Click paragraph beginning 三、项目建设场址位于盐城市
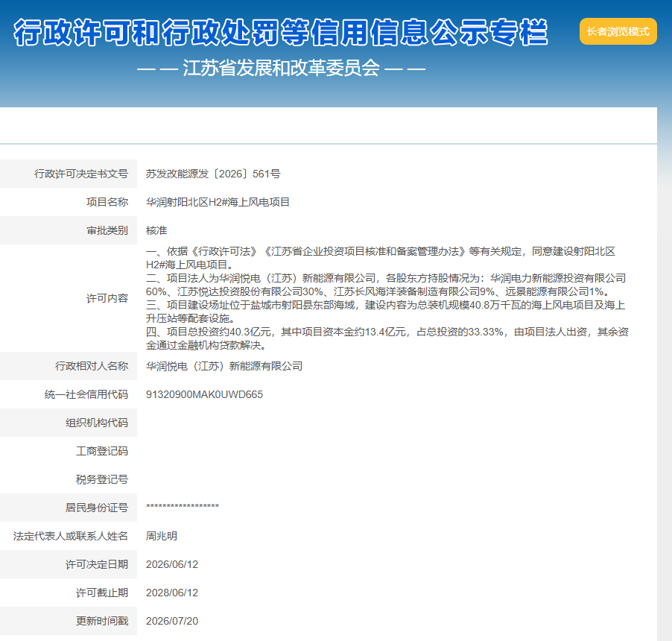Screen dimensions: 672x641 coord(386,312)
